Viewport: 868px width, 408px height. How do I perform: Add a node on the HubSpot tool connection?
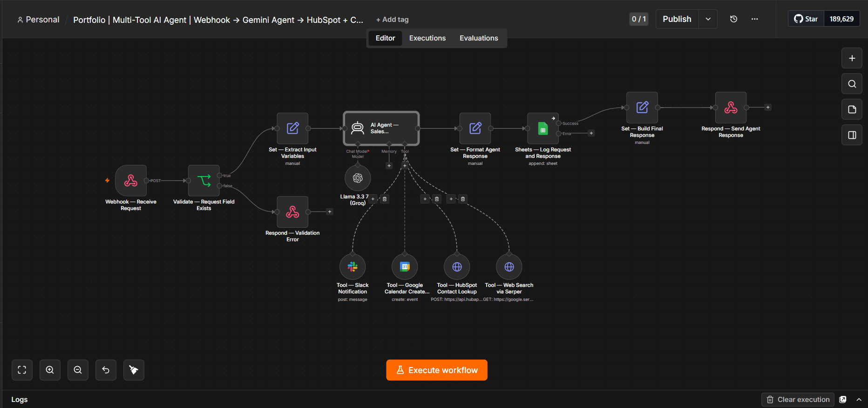[425, 199]
